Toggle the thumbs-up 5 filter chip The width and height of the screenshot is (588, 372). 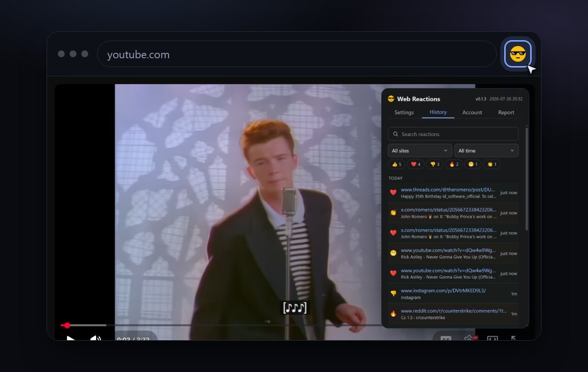397,164
